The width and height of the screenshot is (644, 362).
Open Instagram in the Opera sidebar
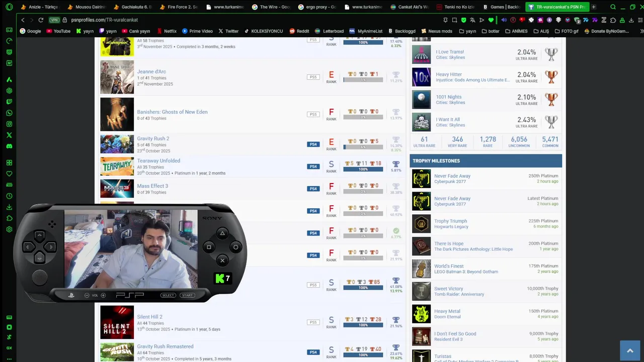click(x=9, y=124)
